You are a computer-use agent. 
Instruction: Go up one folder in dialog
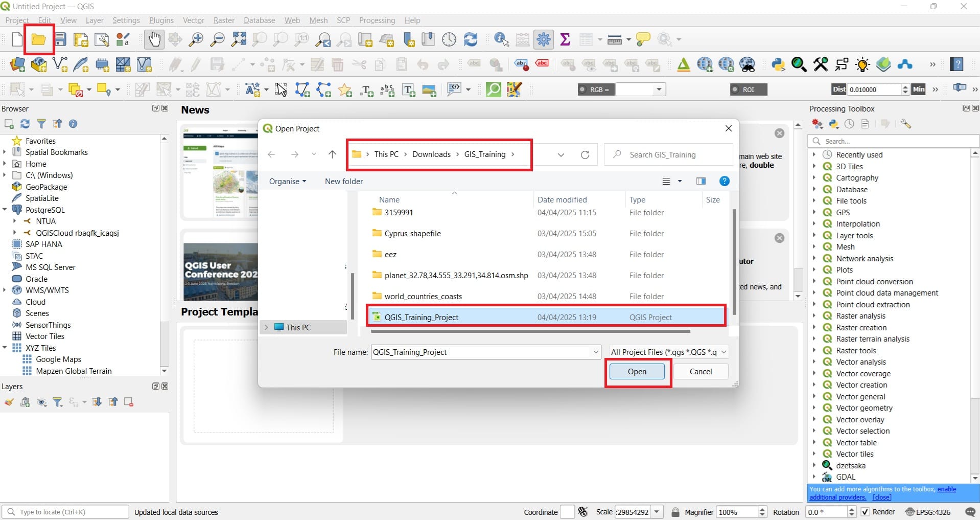pyautogui.click(x=332, y=154)
